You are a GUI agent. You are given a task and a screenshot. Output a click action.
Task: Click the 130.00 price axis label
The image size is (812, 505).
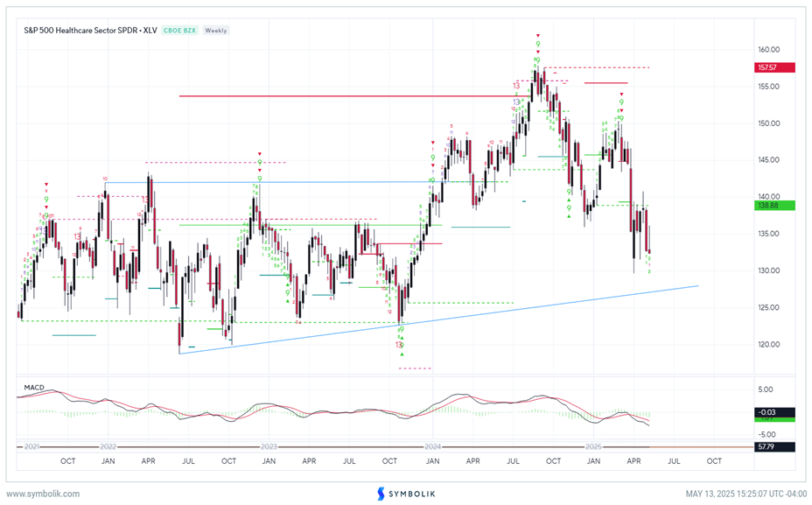pyautogui.click(x=768, y=270)
